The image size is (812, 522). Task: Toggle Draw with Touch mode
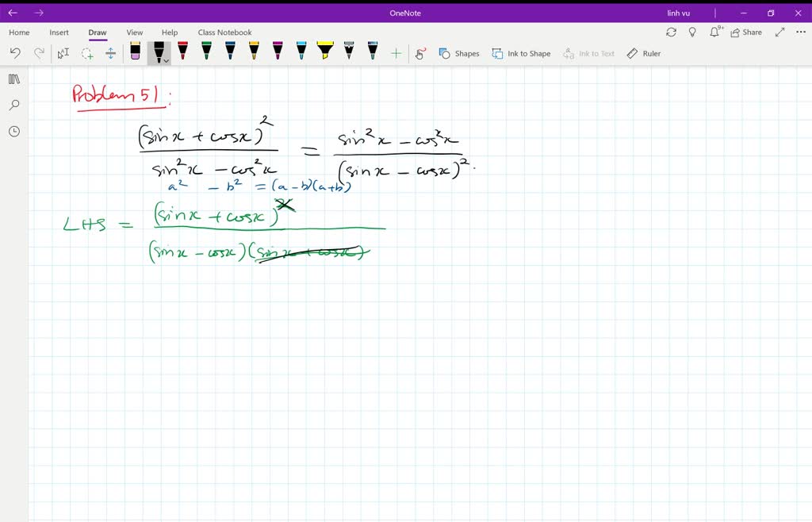[x=419, y=53]
